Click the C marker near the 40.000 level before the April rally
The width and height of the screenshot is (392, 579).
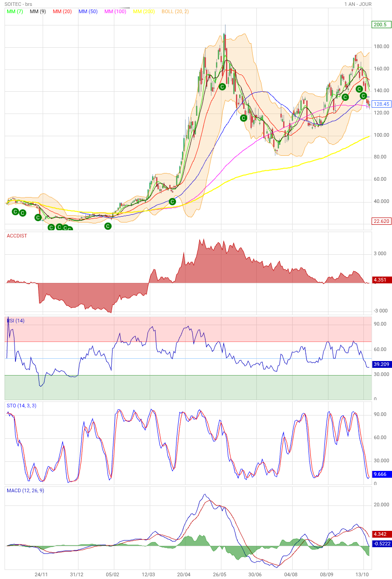[172, 201]
